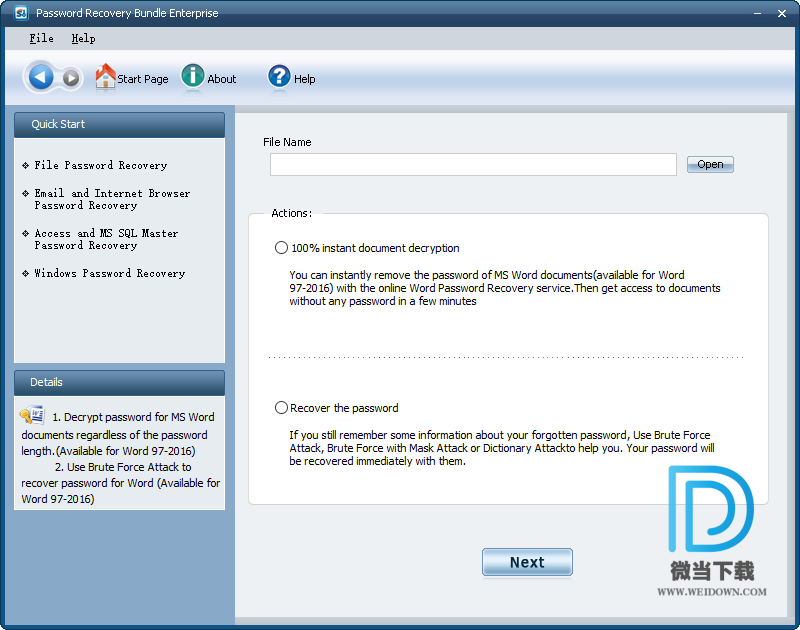Open the Help menu

[x=83, y=38]
